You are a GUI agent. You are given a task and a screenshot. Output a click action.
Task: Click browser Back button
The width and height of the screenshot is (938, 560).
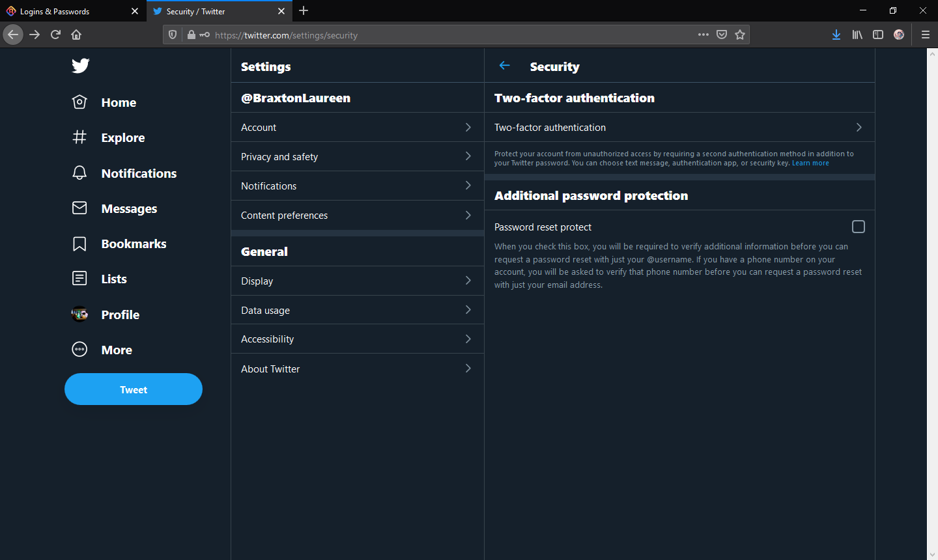13,35
